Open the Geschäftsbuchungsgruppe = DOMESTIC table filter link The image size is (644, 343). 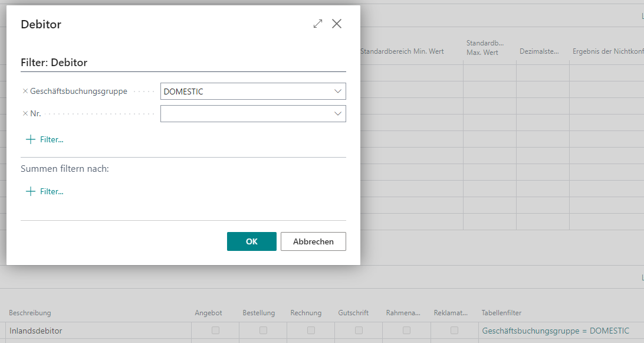[x=555, y=331]
